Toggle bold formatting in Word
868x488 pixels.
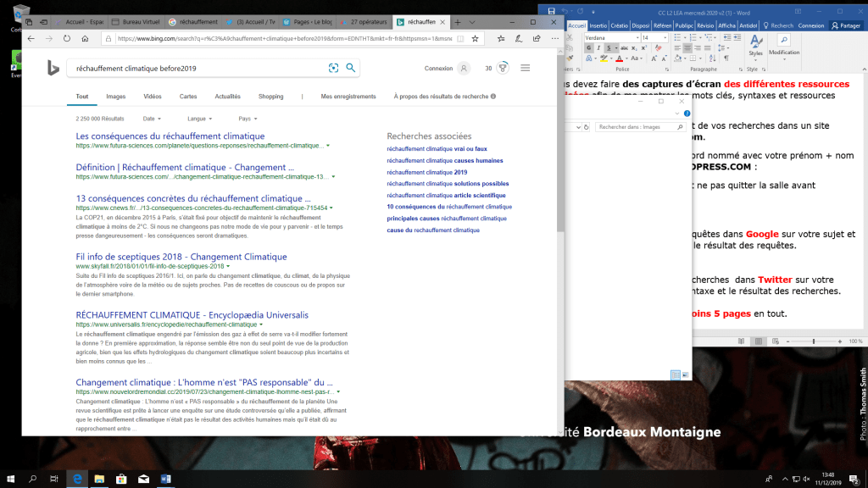[x=590, y=50]
